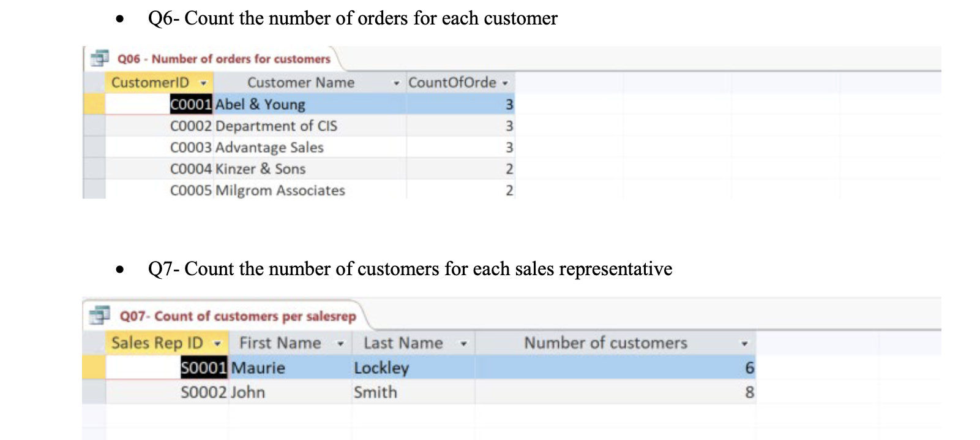Open the CountOfOrde column dropdown arrow
The image size is (980, 440).
[504, 83]
